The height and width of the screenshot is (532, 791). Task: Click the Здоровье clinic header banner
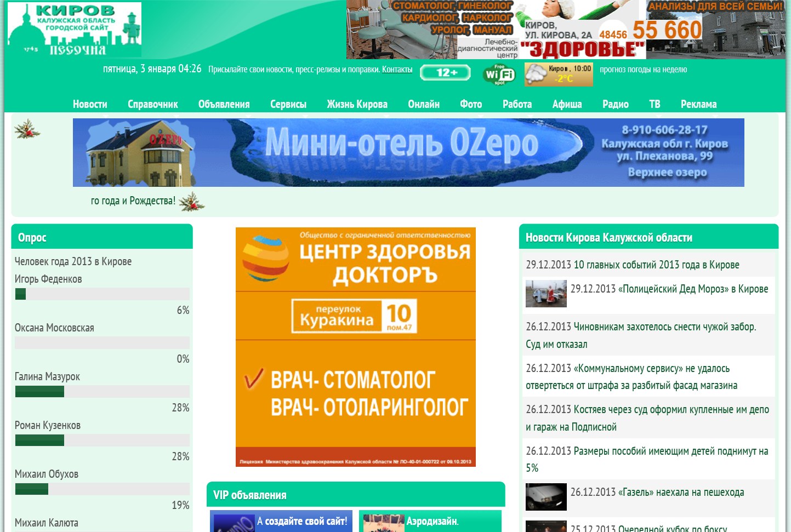(566, 30)
